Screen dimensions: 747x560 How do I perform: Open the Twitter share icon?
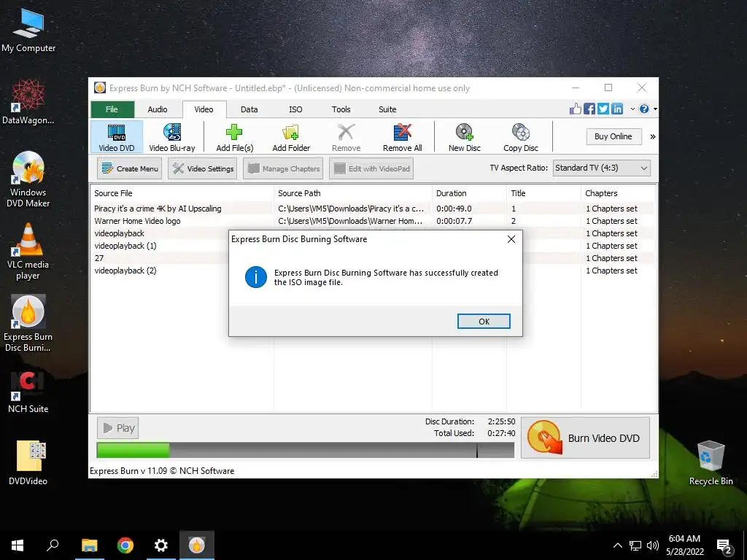click(603, 109)
